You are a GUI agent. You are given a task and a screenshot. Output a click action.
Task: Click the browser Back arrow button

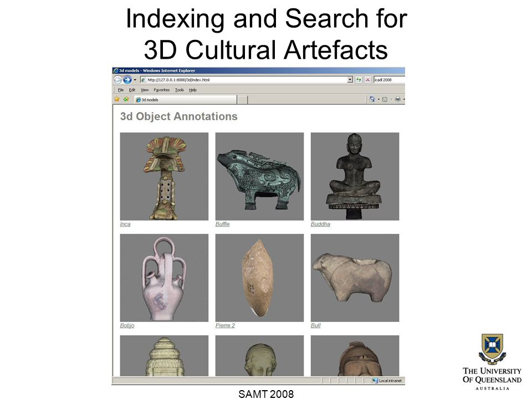click(117, 80)
